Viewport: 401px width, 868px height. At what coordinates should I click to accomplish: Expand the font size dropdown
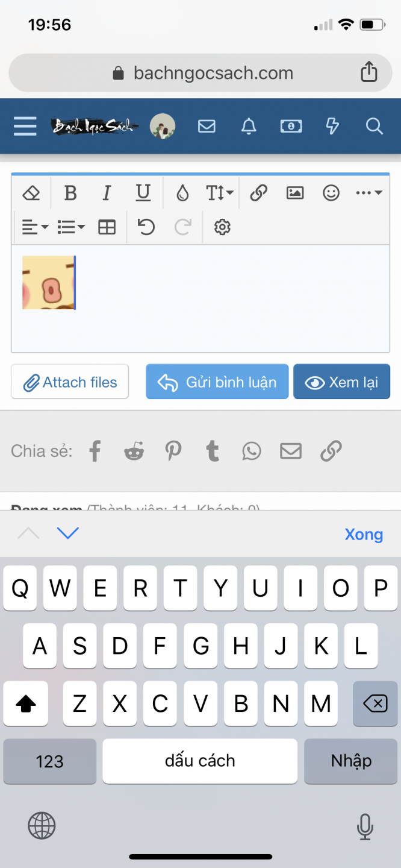219,193
